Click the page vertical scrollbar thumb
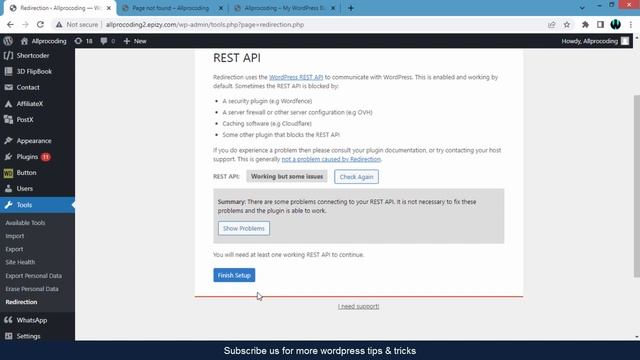The width and height of the screenshot is (640, 360). click(636, 186)
